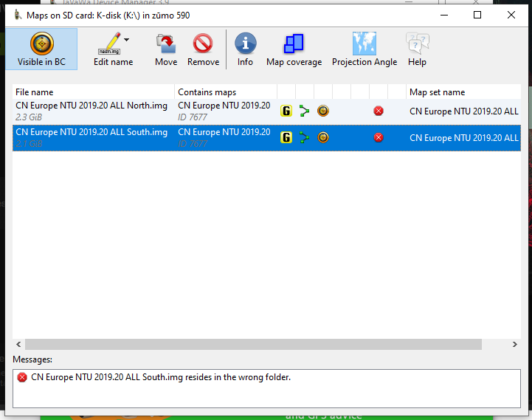The width and height of the screenshot is (532, 420).
Task: Maximize the Maps on SD card window
Action: tap(477, 15)
